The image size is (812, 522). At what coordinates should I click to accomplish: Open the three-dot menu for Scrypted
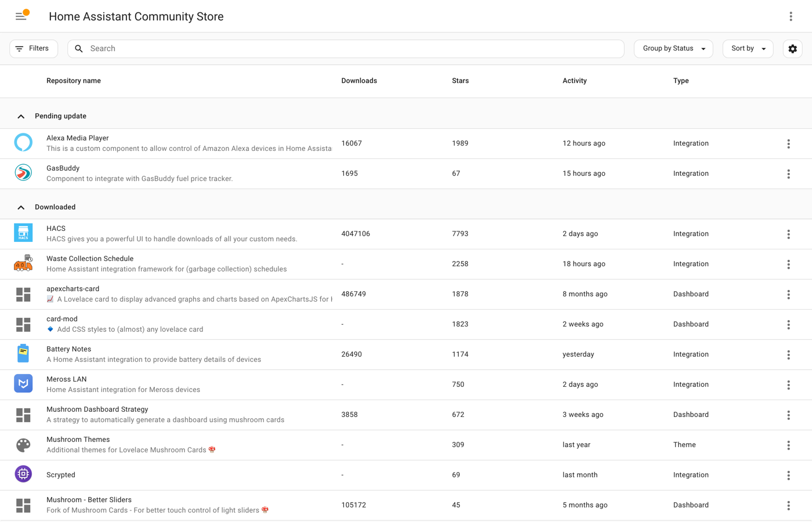(x=788, y=476)
